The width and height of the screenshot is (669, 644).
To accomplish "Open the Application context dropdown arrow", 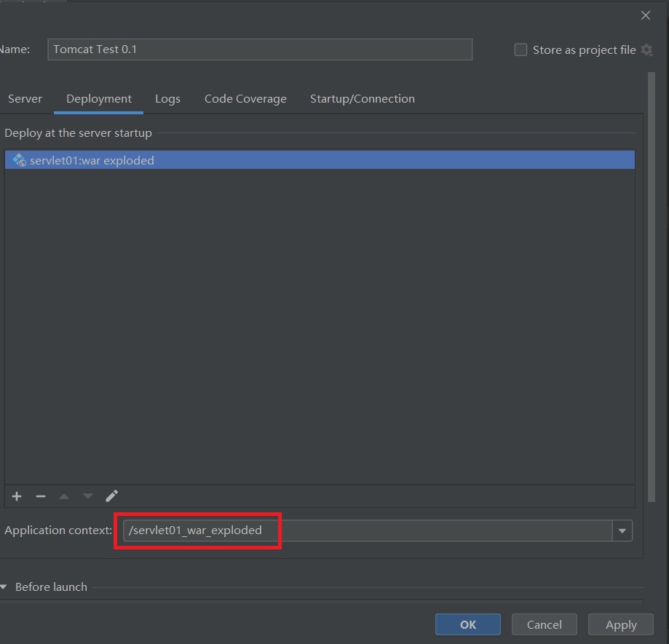I will click(x=622, y=531).
